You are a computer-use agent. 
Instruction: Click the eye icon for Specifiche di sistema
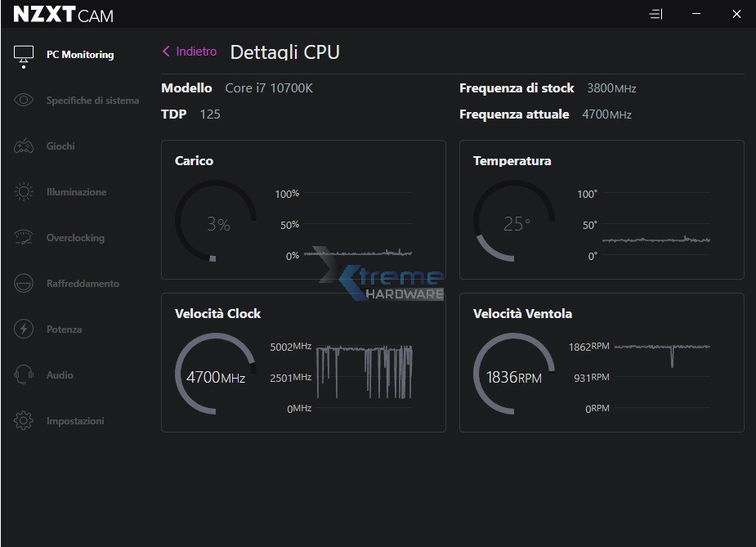(24, 101)
